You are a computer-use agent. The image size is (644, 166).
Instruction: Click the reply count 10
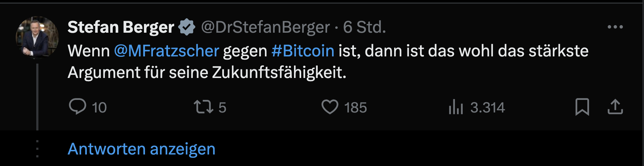(x=99, y=107)
